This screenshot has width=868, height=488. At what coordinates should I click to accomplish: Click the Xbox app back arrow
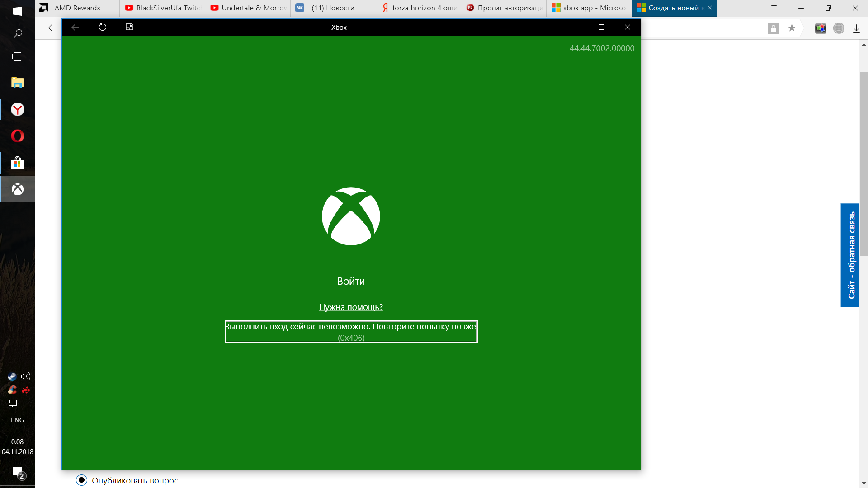[x=75, y=27]
